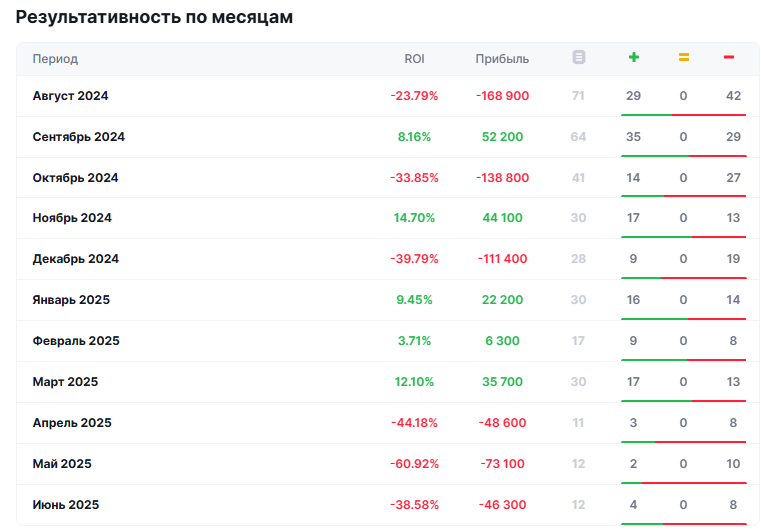The image size is (761, 532).
Task: Click the 12.10% ROI for Март 2025
Action: [414, 382]
